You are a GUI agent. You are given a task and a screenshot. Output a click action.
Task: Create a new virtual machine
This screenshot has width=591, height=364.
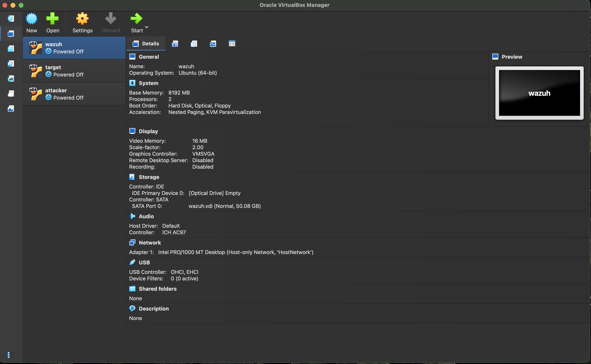point(32,23)
